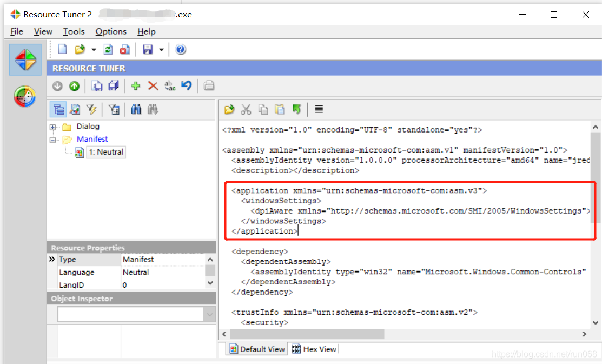The width and height of the screenshot is (602, 364).
Task: Toggle the resource tree view icon
Action: tap(58, 110)
